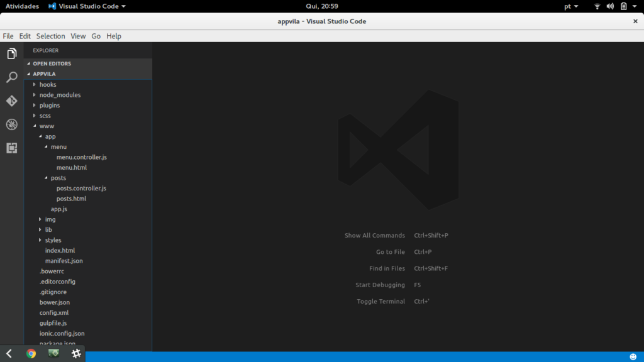Click the Chrome icon in bottom tray

(x=31, y=354)
